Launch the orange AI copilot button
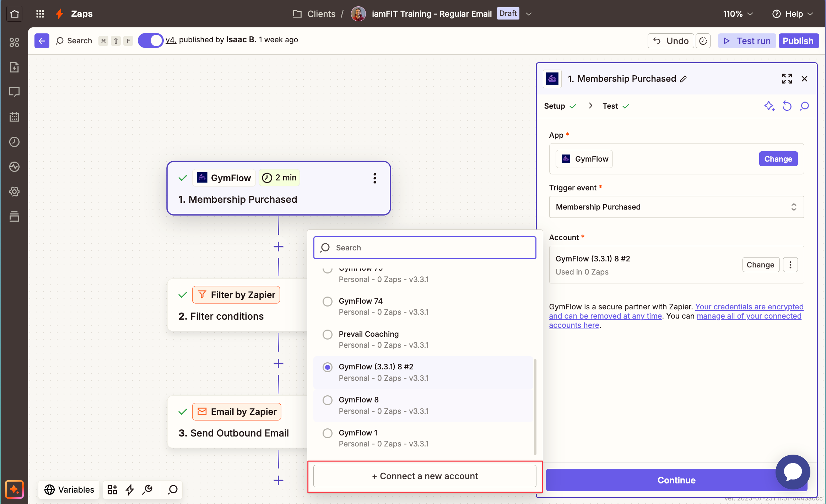The width and height of the screenshot is (826, 504). (x=15, y=489)
